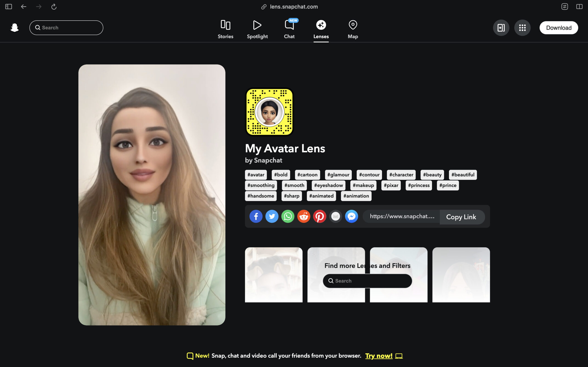Expand the Twitter share option
The width and height of the screenshot is (588, 367).
272,217
